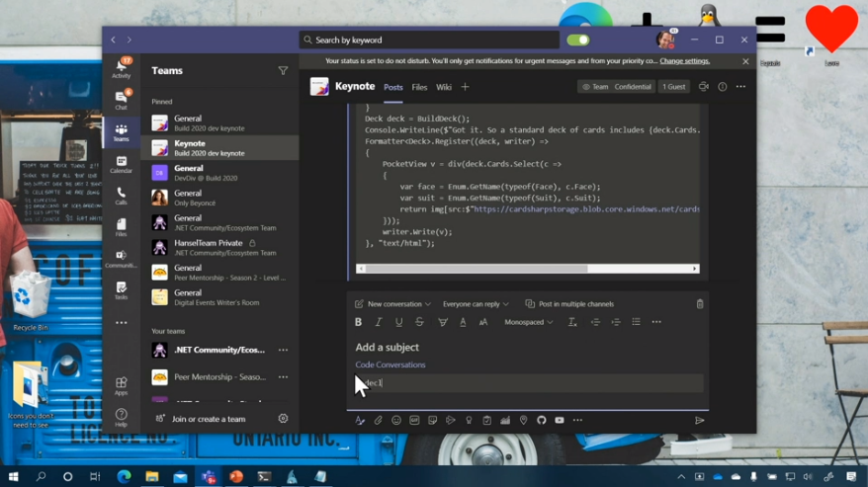Switch to the Wiki tab
The height and width of the screenshot is (487, 868).
[444, 87]
